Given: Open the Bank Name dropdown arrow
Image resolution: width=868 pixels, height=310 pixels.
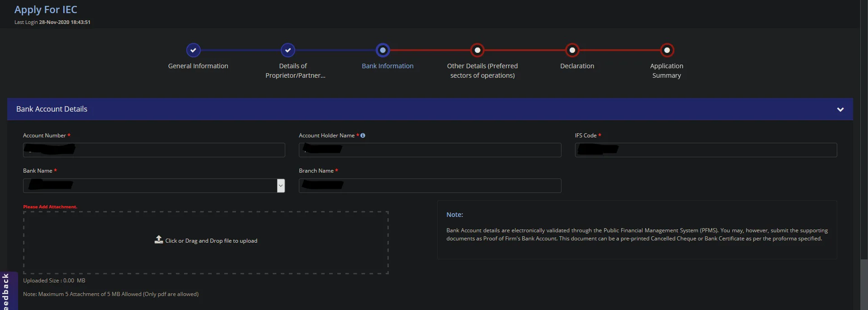Looking at the screenshot, I should click(x=281, y=186).
